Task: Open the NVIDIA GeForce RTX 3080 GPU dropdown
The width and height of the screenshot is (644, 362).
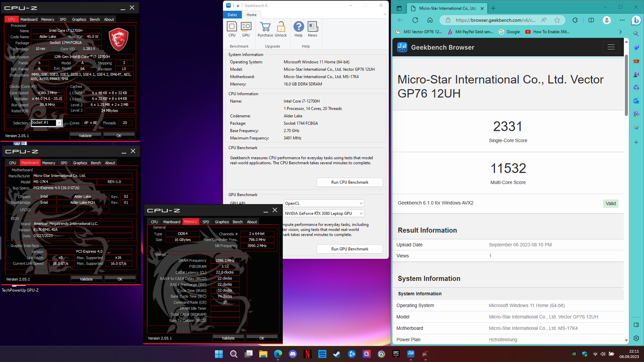Action: pos(324,214)
